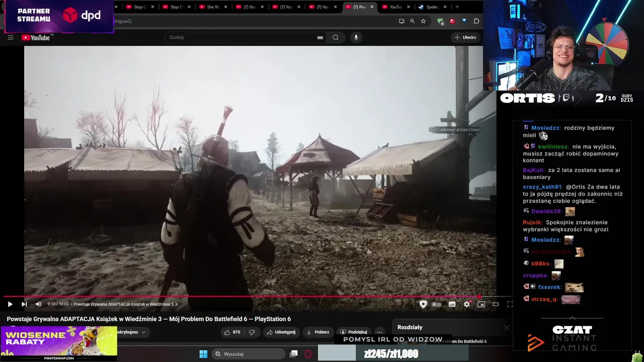Click the browser address bar URL
644x362 pixels.
tap(252, 21)
